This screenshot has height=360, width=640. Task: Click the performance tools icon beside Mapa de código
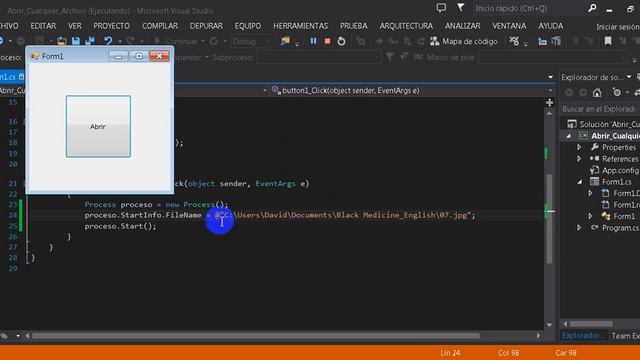[x=514, y=41]
